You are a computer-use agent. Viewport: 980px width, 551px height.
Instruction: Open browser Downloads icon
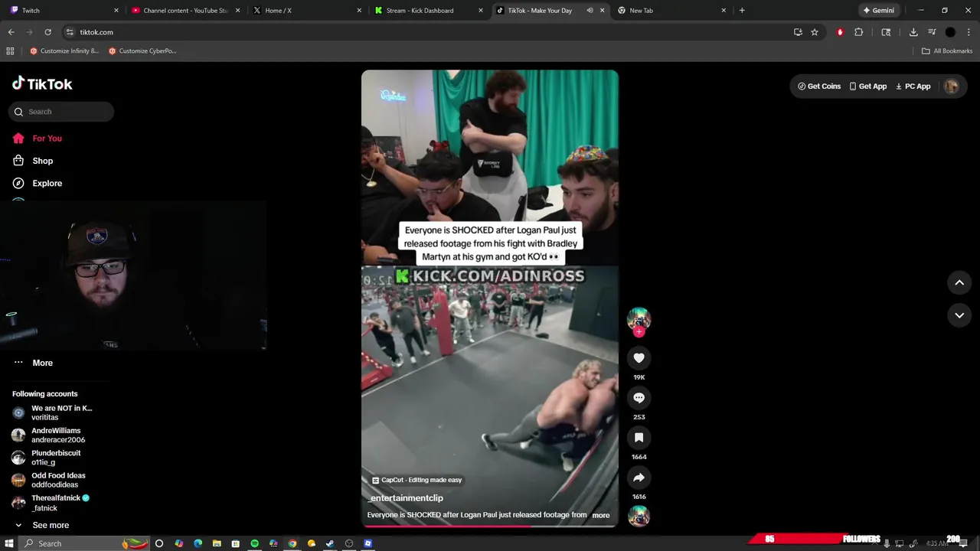point(913,32)
